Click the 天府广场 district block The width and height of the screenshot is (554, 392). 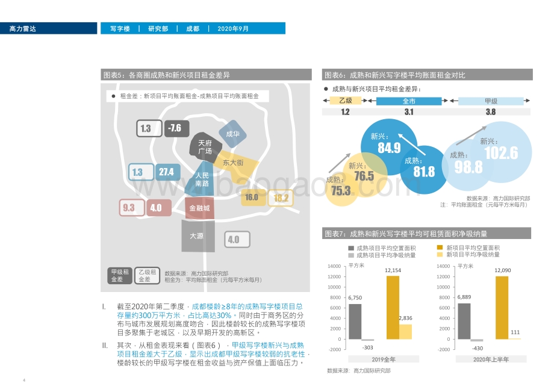tap(205, 148)
